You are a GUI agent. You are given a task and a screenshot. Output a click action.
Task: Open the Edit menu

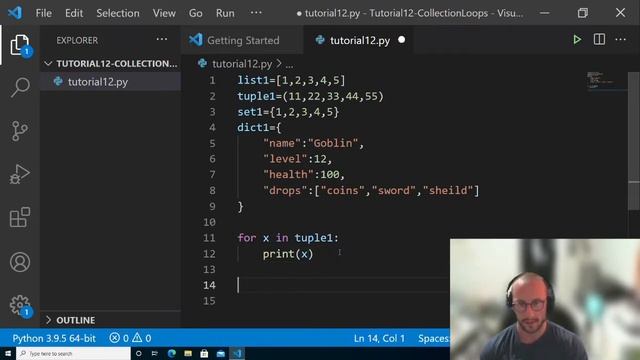(x=74, y=13)
